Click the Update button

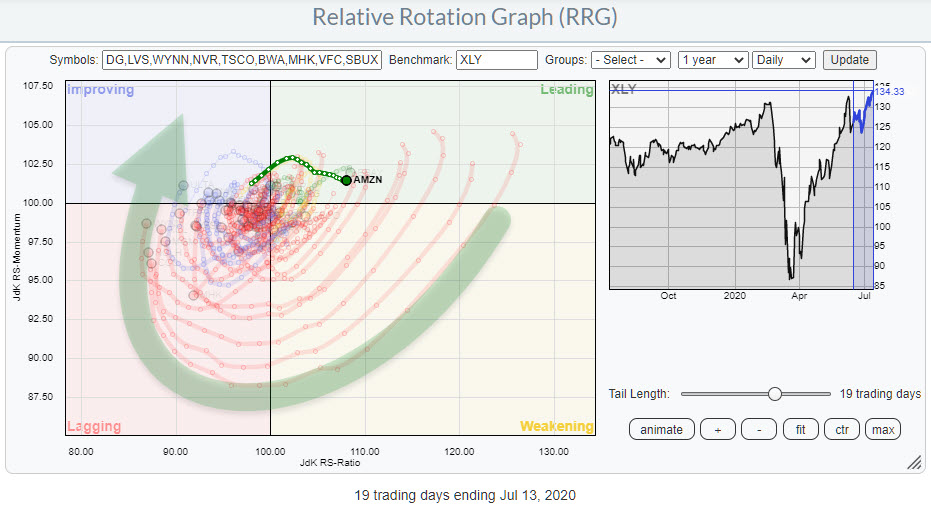pos(849,60)
